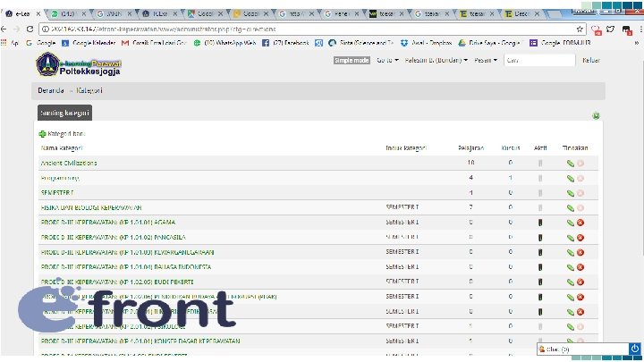Edit the Ancient Civilizations category
The image size is (644, 362).
pos(570,164)
